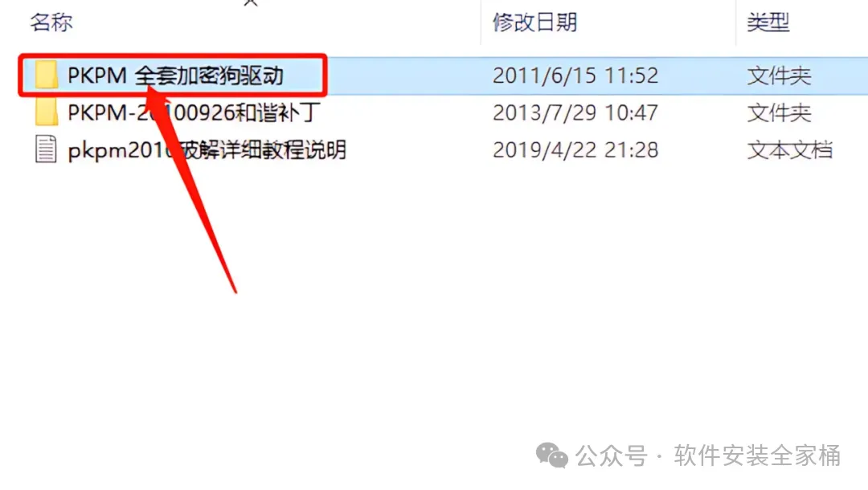Click the 公众号 · 软件安装全家桶 watermark text
The image size is (868, 490).
(x=708, y=455)
